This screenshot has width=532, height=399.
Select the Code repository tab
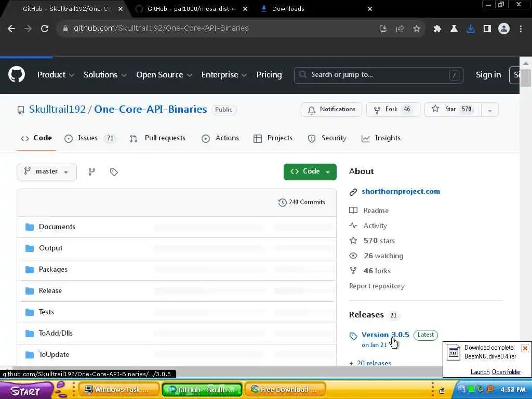36,138
